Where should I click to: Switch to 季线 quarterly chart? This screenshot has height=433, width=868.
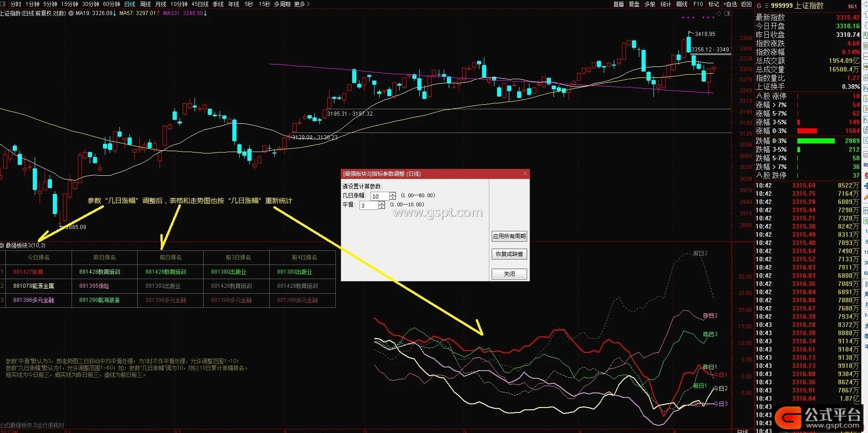pos(218,4)
